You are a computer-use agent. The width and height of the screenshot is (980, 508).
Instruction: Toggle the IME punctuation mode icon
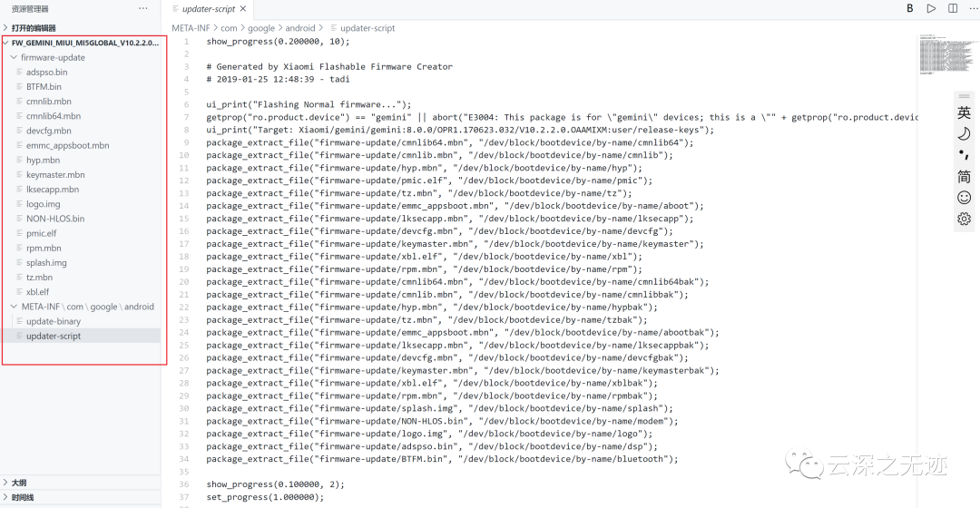click(965, 155)
